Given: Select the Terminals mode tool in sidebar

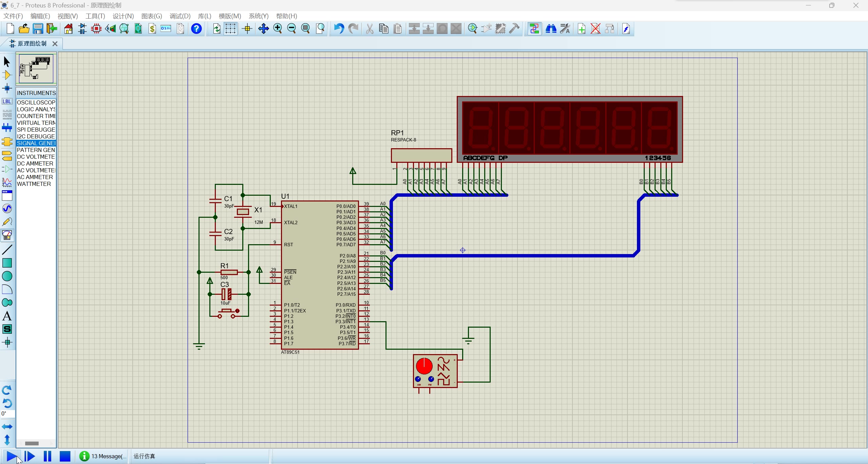Looking at the screenshot, I should (7, 155).
